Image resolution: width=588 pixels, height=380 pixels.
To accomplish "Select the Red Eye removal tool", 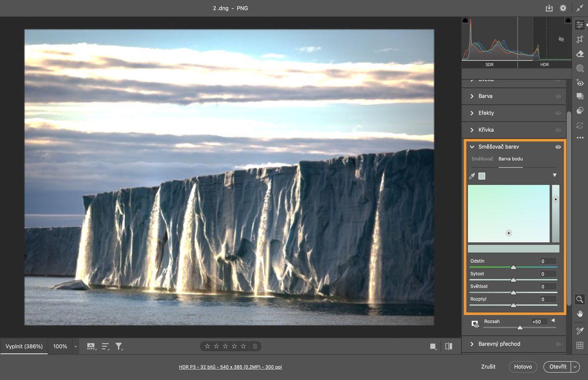I will coord(580,83).
